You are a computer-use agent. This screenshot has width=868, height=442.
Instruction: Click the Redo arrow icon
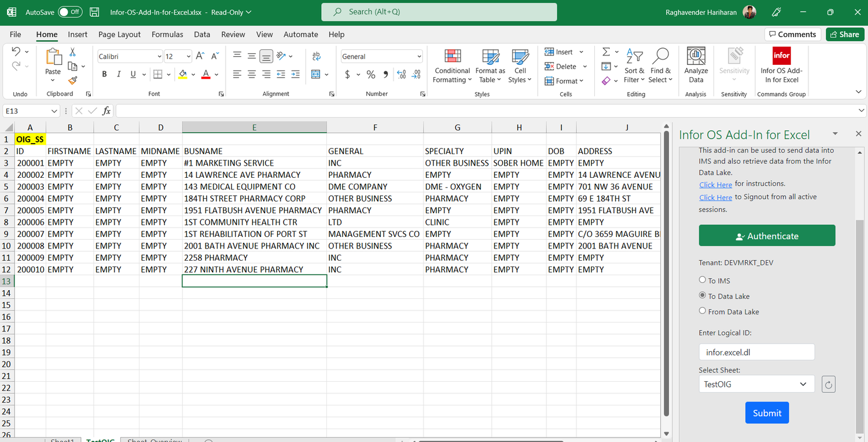16,67
